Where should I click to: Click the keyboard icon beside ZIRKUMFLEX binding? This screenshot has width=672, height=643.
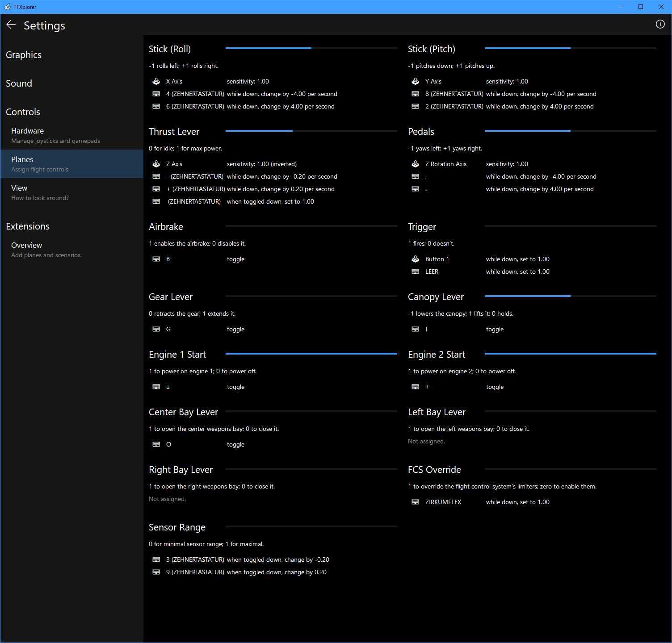coord(416,502)
